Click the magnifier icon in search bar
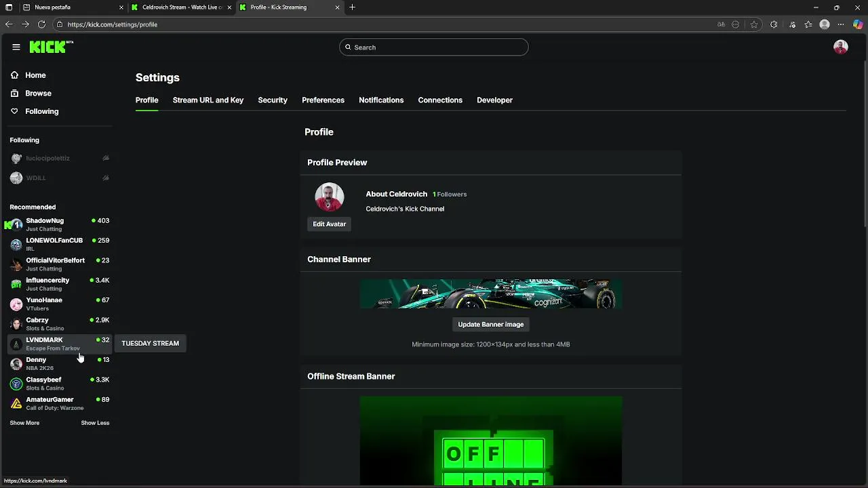This screenshot has width=868, height=488. [x=348, y=47]
